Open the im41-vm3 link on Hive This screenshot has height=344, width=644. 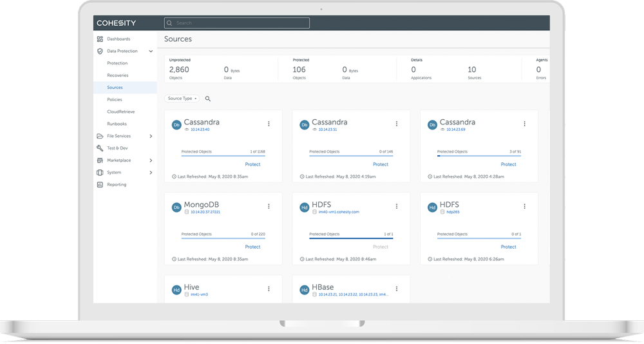point(199,294)
